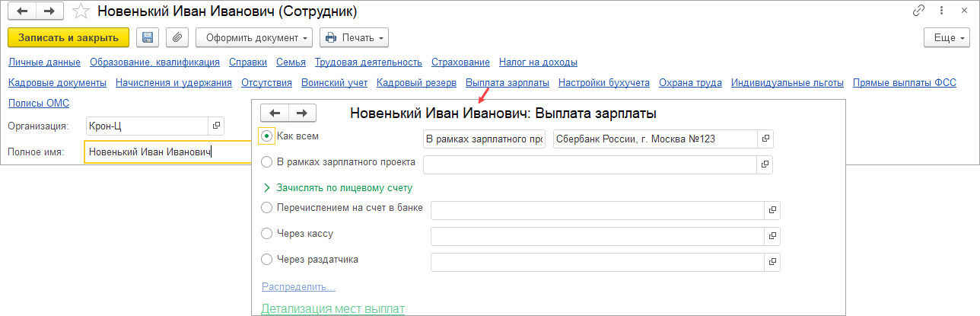
Task: Open the 'Еще' menu
Action: [946, 37]
